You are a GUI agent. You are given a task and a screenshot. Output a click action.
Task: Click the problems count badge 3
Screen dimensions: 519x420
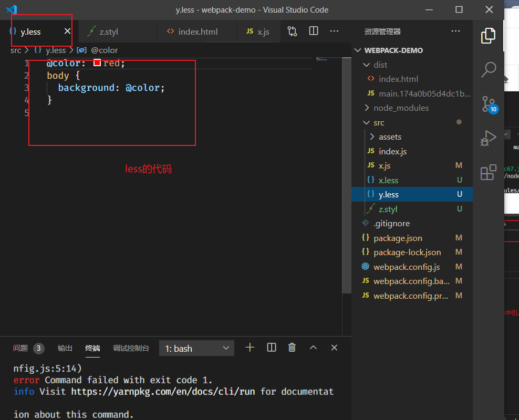tap(39, 348)
